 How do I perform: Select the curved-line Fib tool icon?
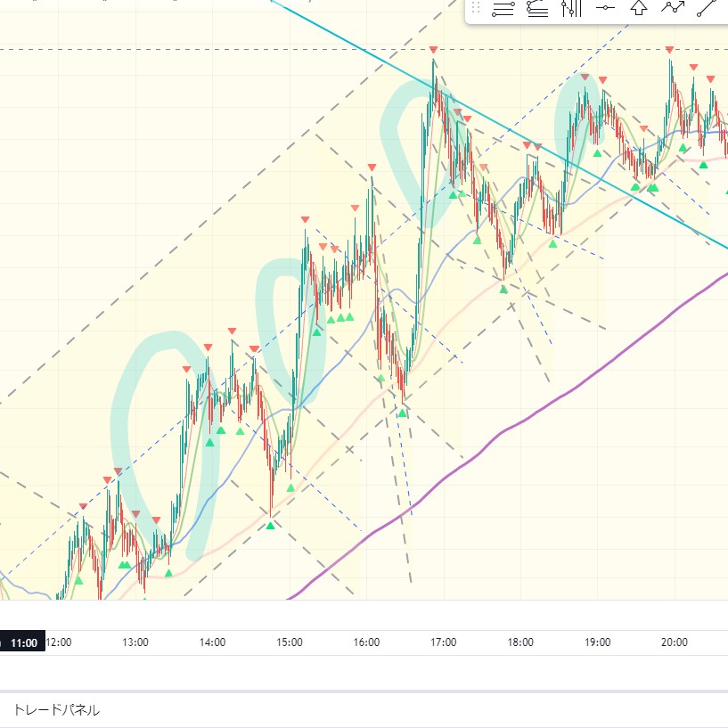click(x=537, y=9)
